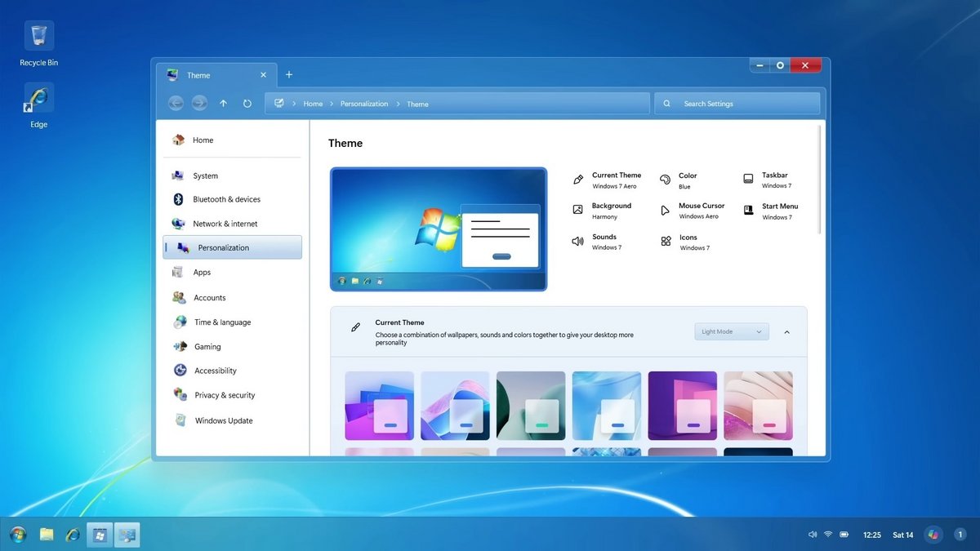Click the Current Theme pencil icon, Windows 7 Aero
The image size is (980, 551).
point(578,180)
